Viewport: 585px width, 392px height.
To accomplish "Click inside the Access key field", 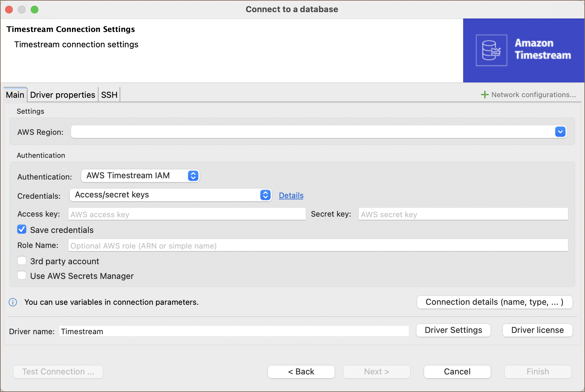I will coord(187,214).
